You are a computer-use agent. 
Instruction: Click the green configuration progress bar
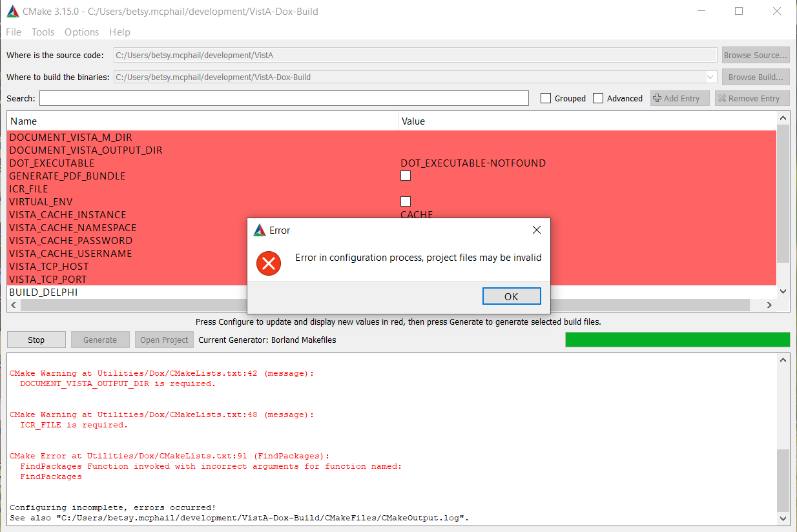pos(677,340)
